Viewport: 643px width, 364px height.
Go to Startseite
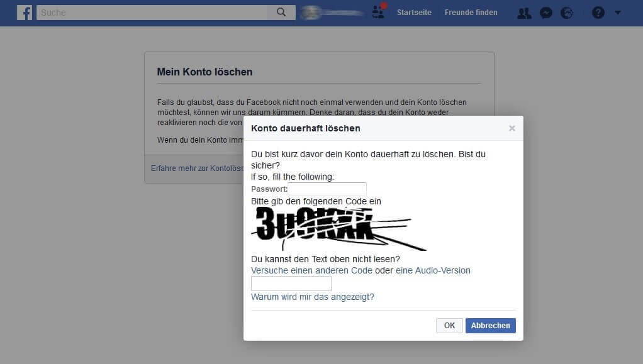[x=414, y=13]
